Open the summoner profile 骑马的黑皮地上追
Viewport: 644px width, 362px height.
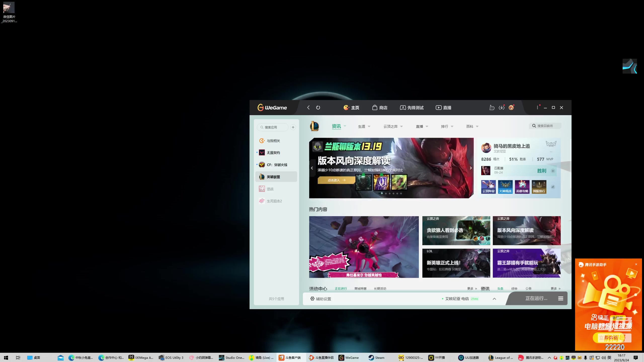click(512, 146)
